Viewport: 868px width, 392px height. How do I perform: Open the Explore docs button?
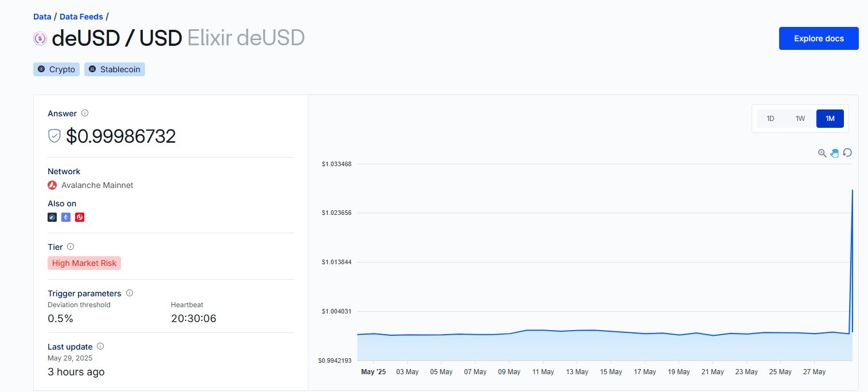tap(819, 38)
